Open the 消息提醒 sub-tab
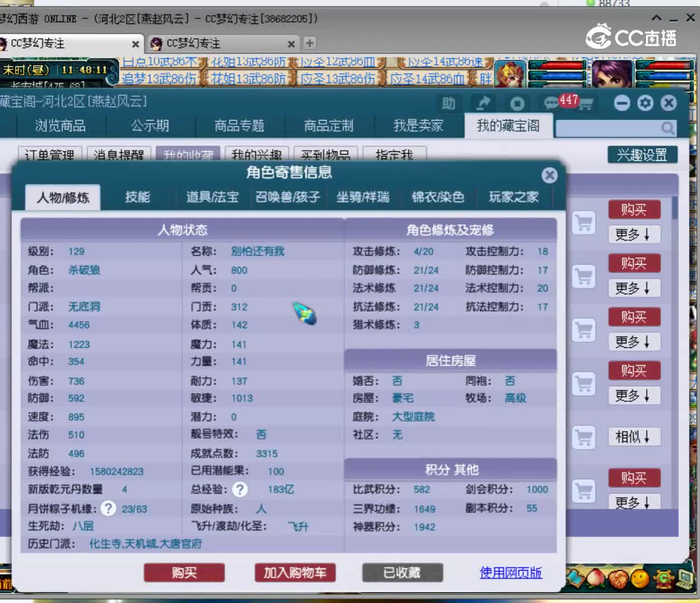The width and height of the screenshot is (700, 603). 119,155
